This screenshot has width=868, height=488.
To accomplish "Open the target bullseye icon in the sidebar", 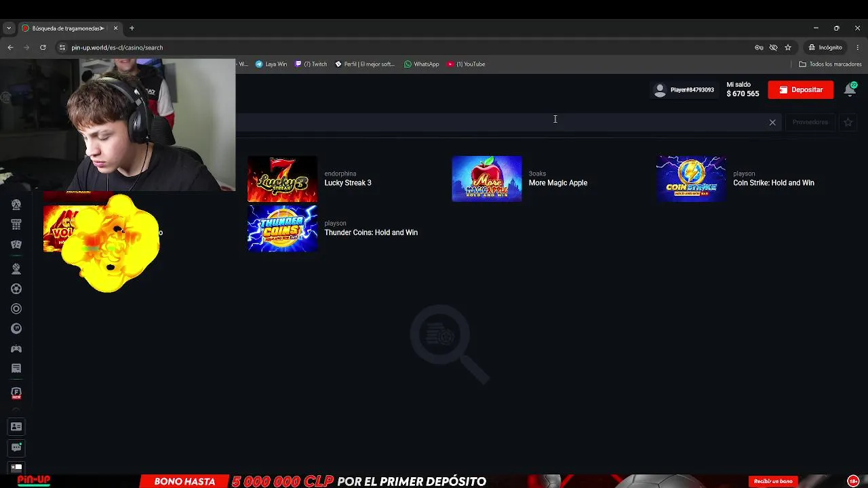I will [x=16, y=309].
